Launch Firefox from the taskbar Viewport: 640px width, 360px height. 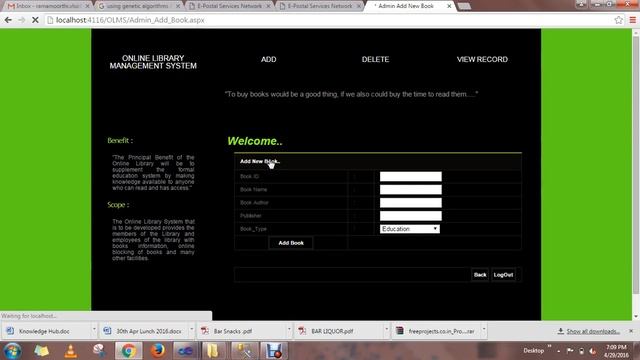[158, 351]
